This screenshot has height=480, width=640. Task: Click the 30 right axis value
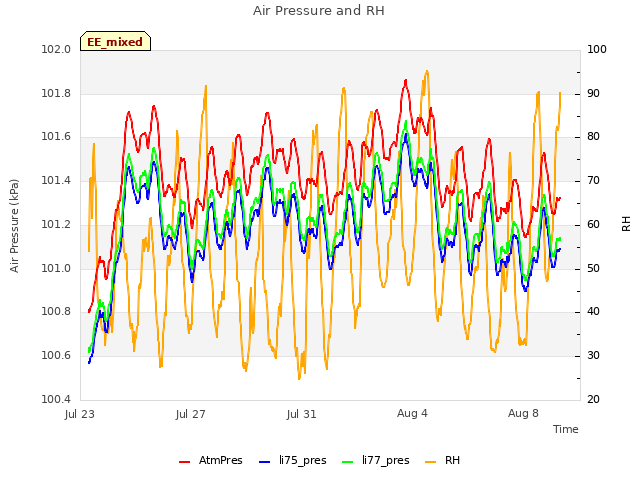593,356
